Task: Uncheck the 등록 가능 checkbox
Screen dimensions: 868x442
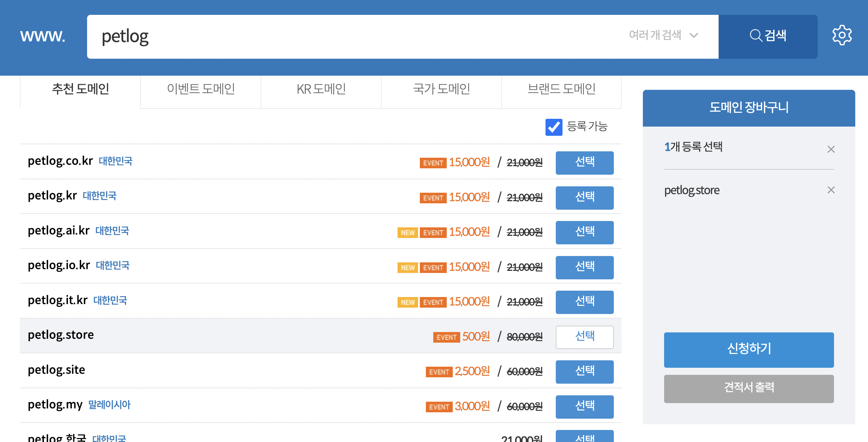Action: [554, 127]
